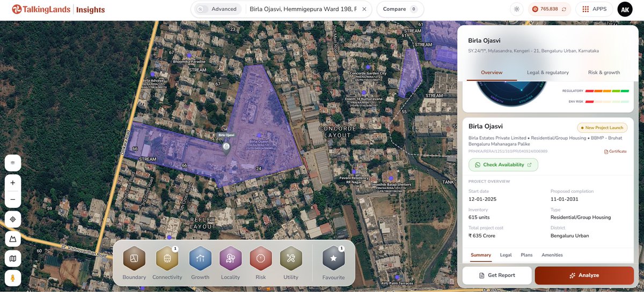Image resolution: width=644 pixels, height=292 pixels.
Task: Click the ₹ 635 Crore project cost
Action: [482, 236]
